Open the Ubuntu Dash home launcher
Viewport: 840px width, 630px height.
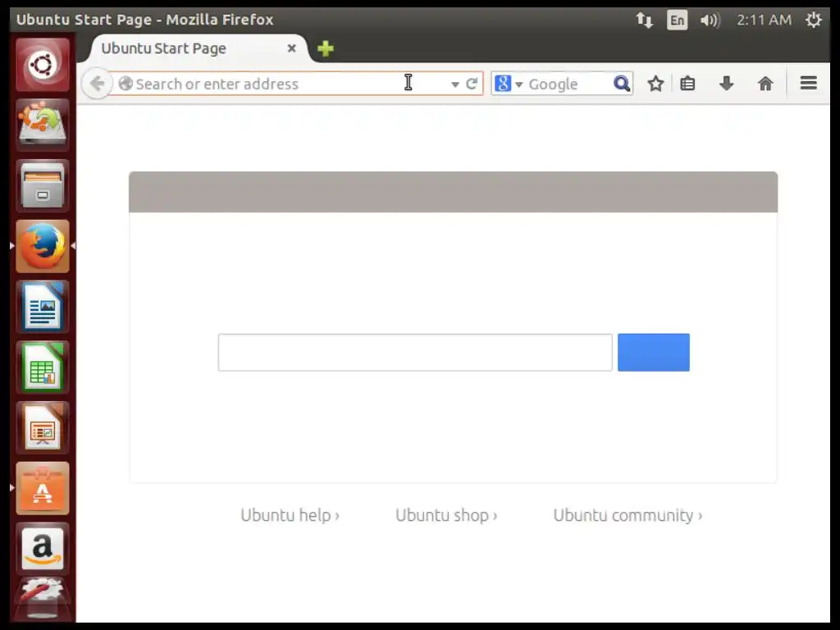[43, 65]
